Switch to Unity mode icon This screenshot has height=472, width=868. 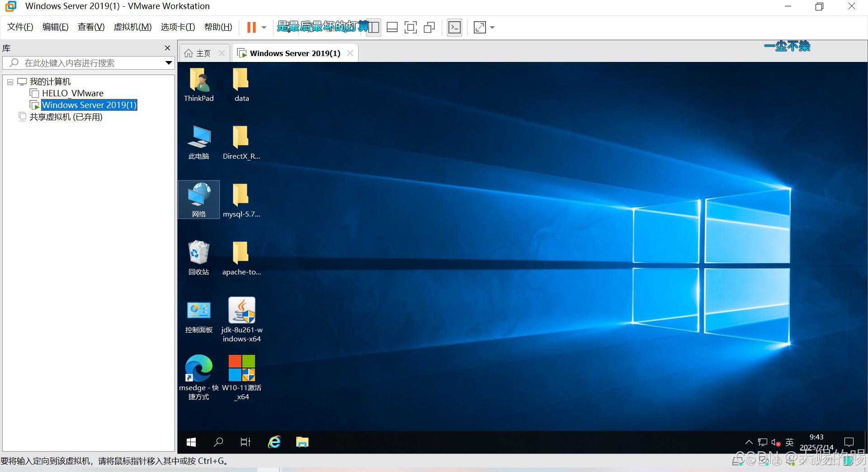pyautogui.click(x=429, y=28)
